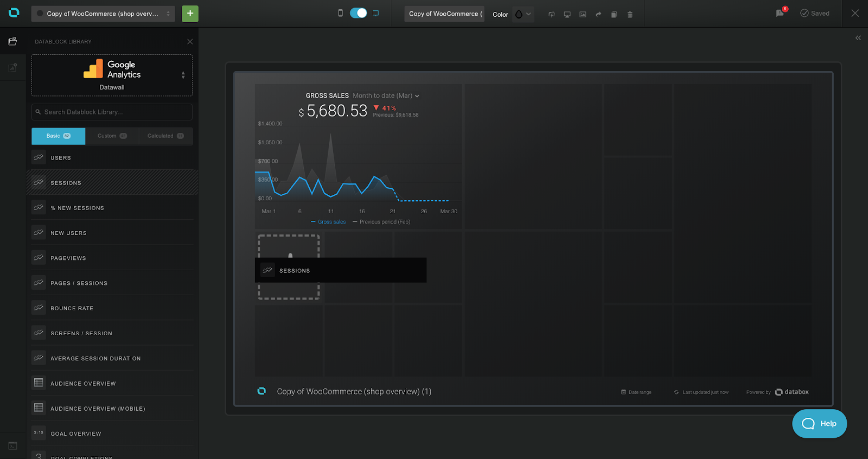This screenshot has width=868, height=459.
Task: Click the GOAL OVERVIEW icon
Action: pyautogui.click(x=39, y=432)
